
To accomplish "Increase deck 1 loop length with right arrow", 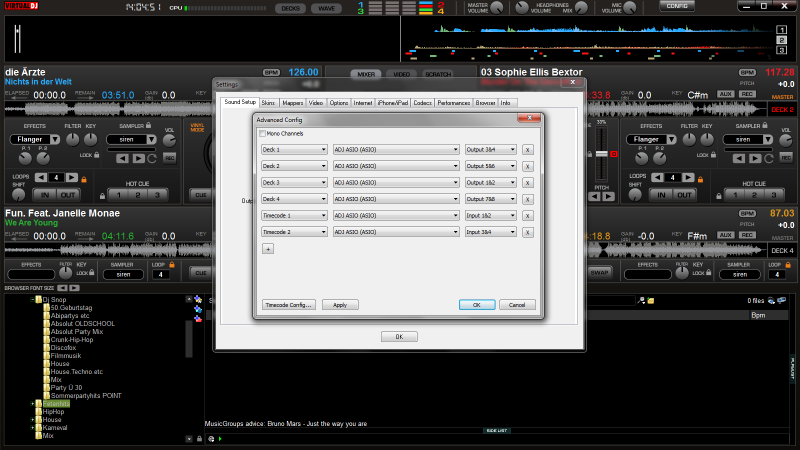I will click(x=72, y=178).
